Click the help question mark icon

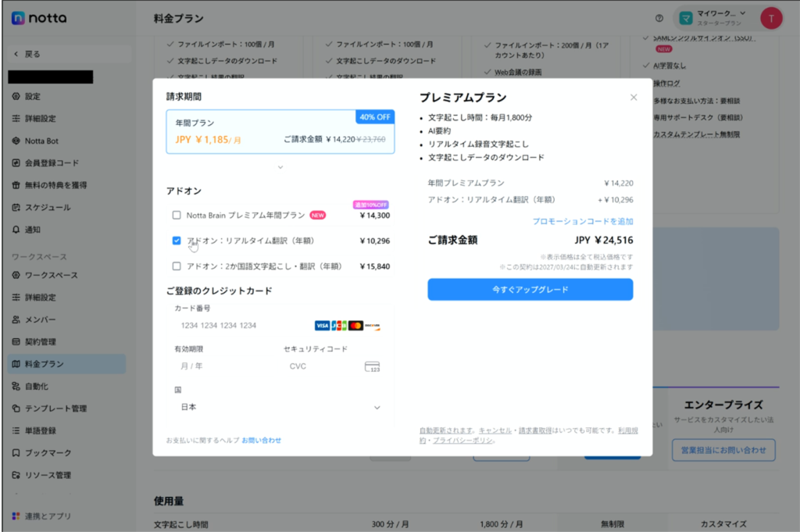659,18
